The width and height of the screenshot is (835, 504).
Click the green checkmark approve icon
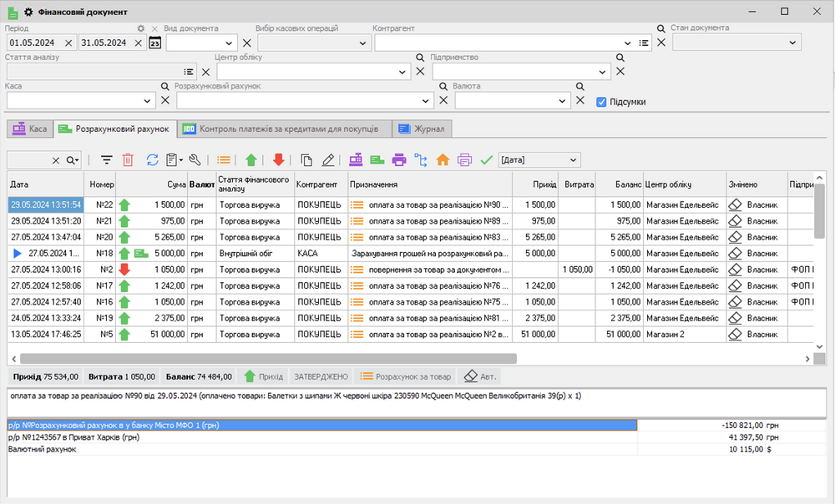[486, 159]
